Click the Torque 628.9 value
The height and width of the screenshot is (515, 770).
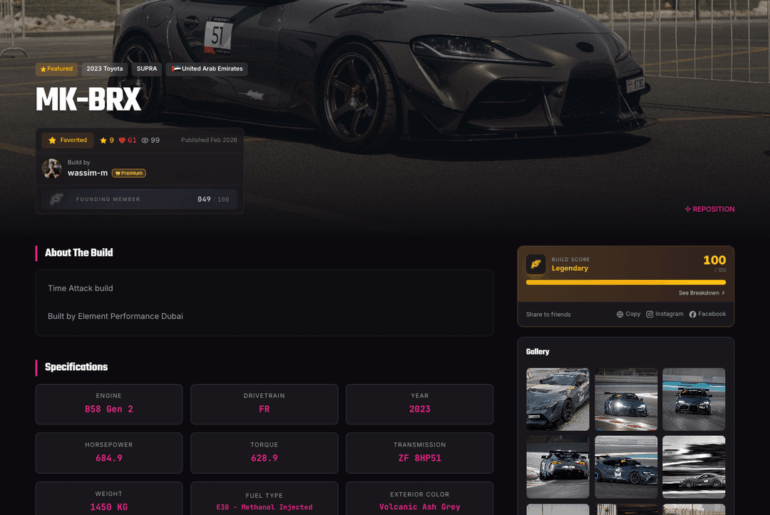(264, 458)
